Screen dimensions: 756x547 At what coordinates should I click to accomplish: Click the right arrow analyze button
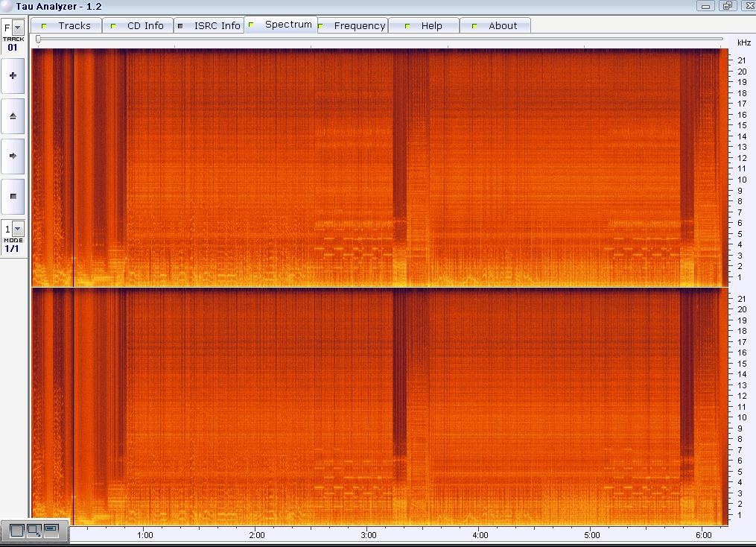[13, 156]
